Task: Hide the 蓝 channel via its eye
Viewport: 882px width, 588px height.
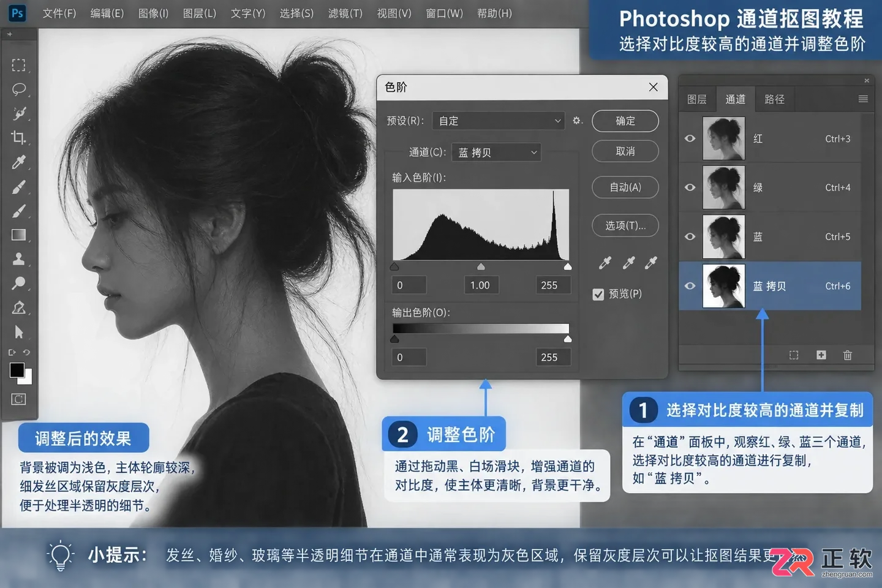Action: tap(690, 236)
